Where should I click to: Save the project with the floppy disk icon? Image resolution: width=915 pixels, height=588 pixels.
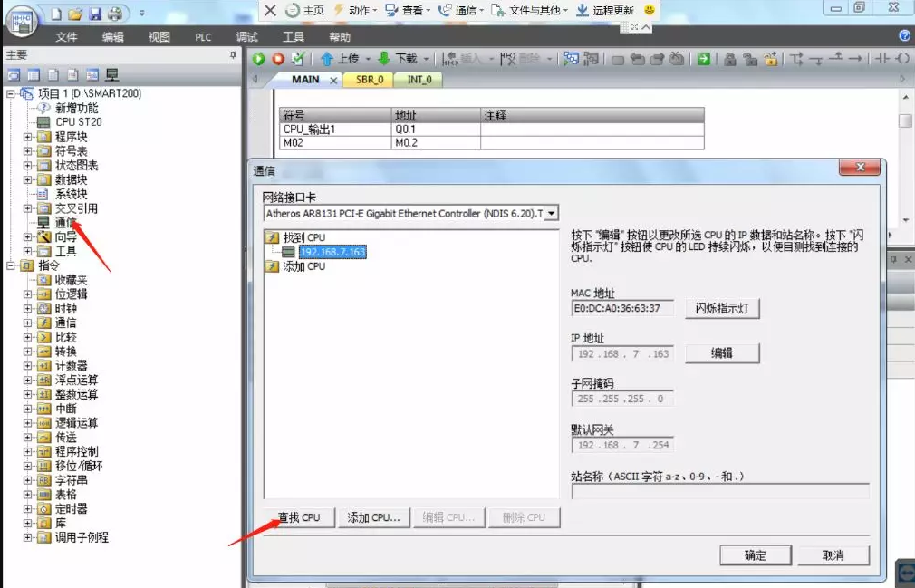[x=95, y=13]
